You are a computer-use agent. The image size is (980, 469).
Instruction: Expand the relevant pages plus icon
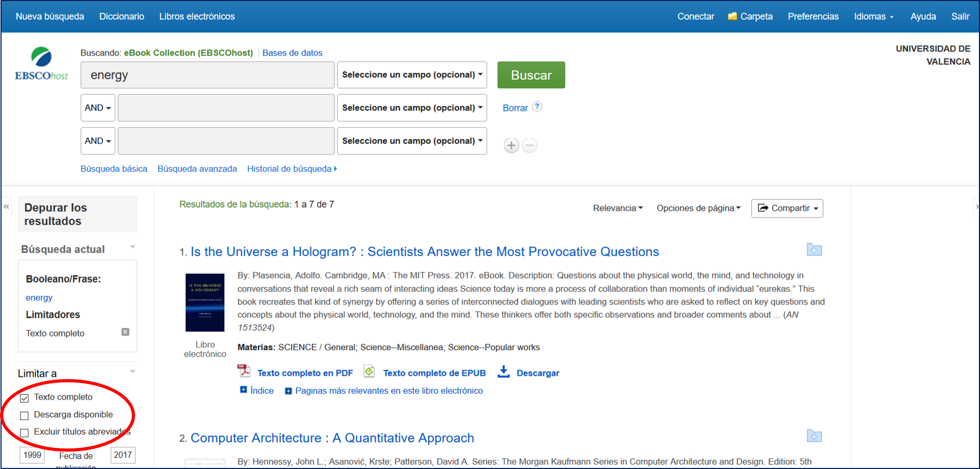pyautogui.click(x=288, y=391)
